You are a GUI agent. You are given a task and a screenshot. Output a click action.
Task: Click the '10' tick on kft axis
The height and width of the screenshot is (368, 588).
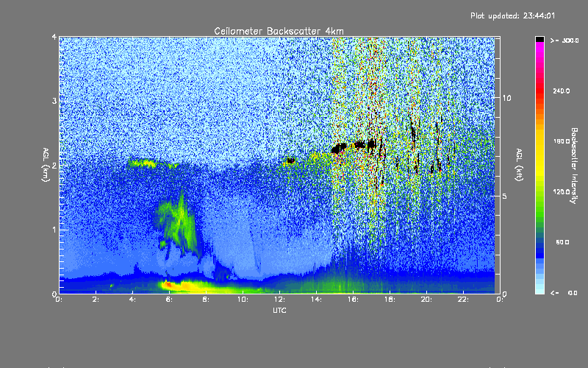pos(506,98)
